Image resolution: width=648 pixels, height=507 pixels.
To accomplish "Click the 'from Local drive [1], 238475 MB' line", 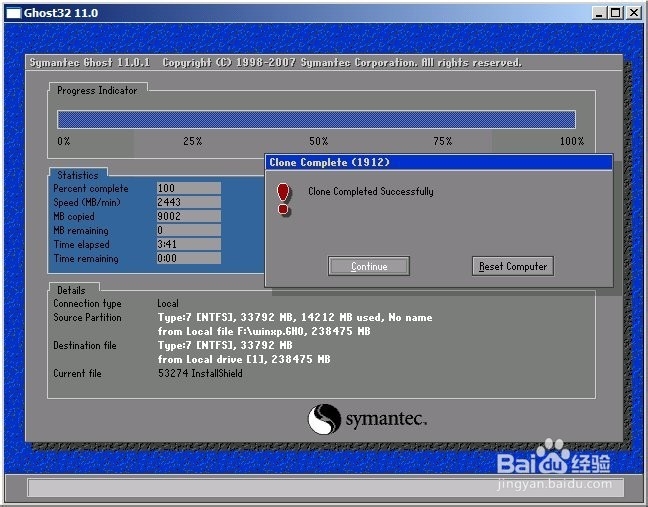I will coord(244,359).
